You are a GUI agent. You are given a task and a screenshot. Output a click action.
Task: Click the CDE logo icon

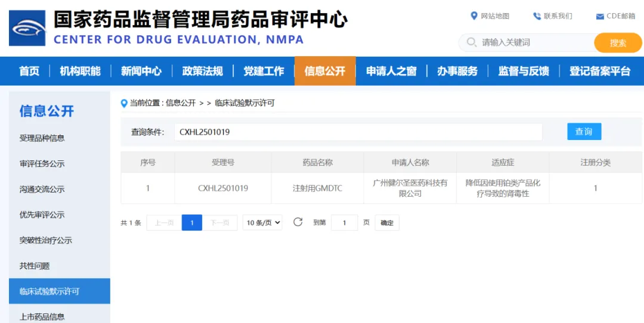coord(27,28)
